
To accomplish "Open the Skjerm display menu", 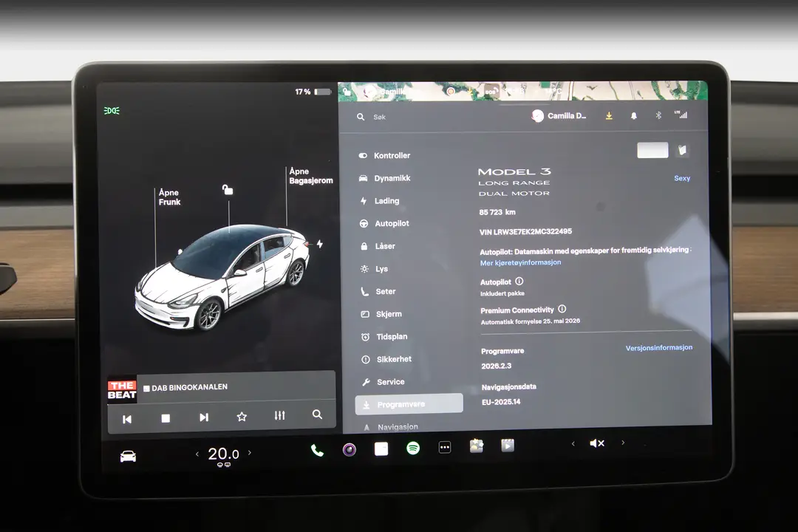I will tap(381, 314).
